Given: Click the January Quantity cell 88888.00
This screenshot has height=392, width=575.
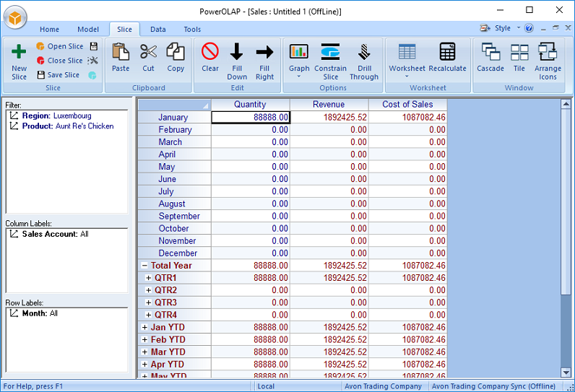Looking at the screenshot, I should click(x=251, y=117).
